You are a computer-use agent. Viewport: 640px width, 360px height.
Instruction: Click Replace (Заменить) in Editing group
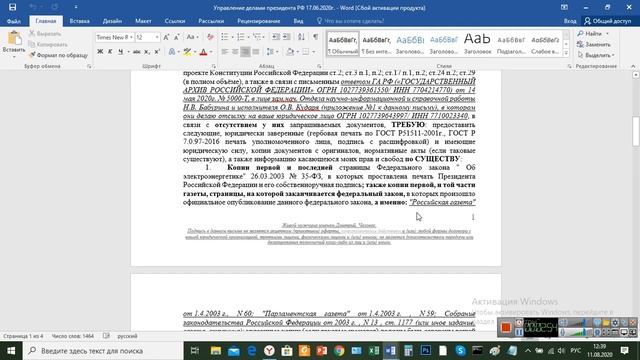click(x=594, y=44)
